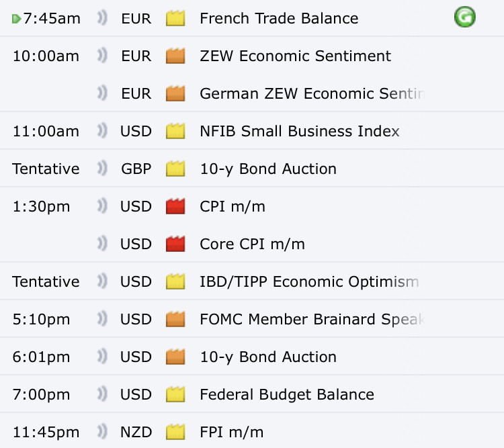Toggle the sound alert for French Trade Balance
Viewport: 504px width, 448px height.
(x=102, y=17)
